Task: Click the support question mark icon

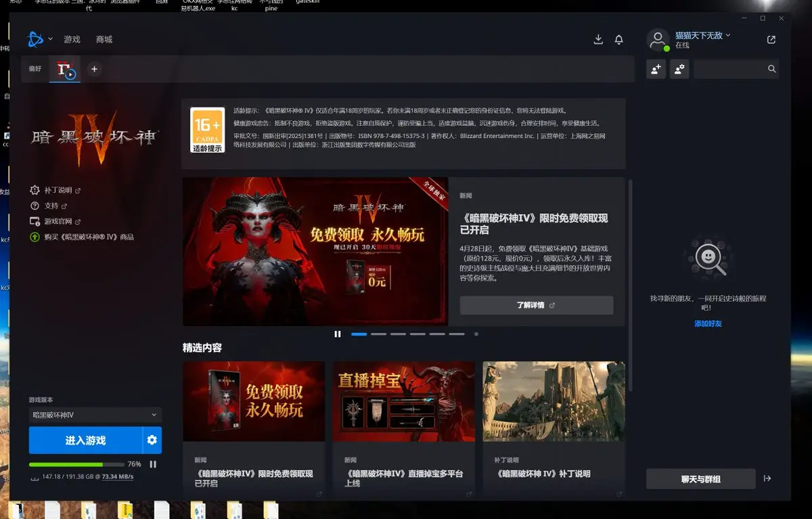Action: (x=35, y=206)
